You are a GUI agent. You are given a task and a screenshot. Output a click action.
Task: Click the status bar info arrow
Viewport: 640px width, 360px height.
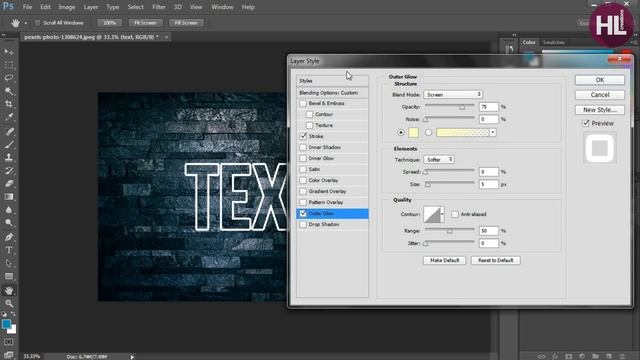[132, 357]
